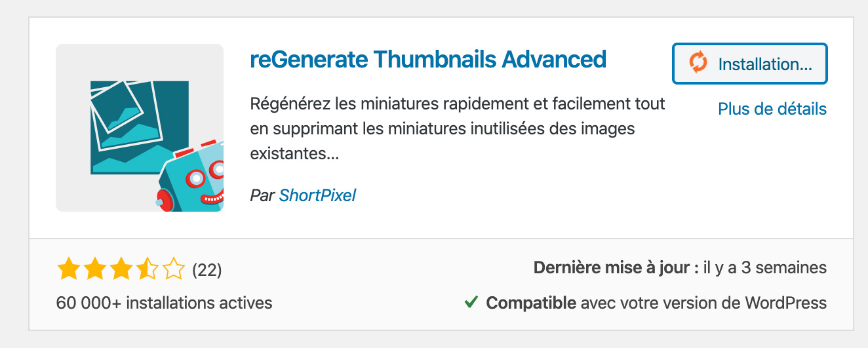Click the empty fifth rating star
The image size is (868, 348).
(x=172, y=269)
